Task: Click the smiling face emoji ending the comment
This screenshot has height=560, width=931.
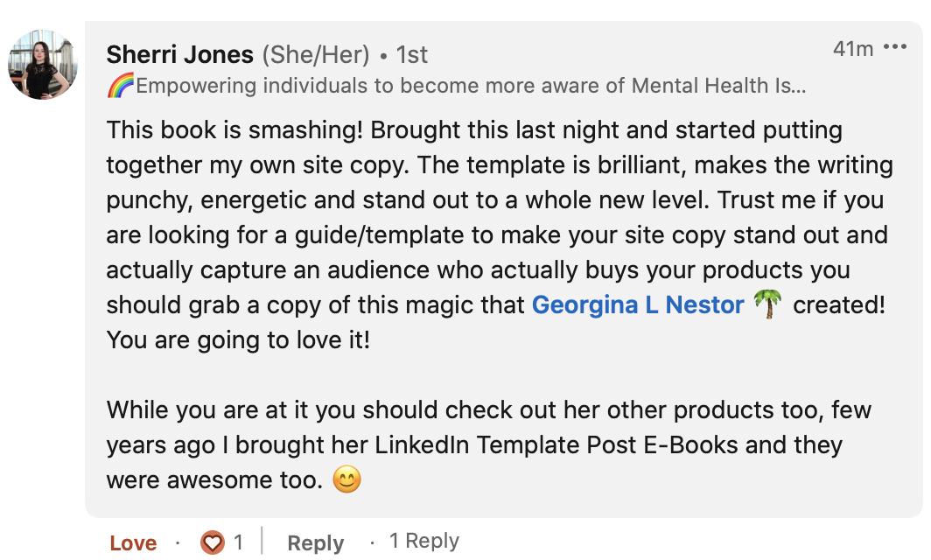Action: [347, 479]
